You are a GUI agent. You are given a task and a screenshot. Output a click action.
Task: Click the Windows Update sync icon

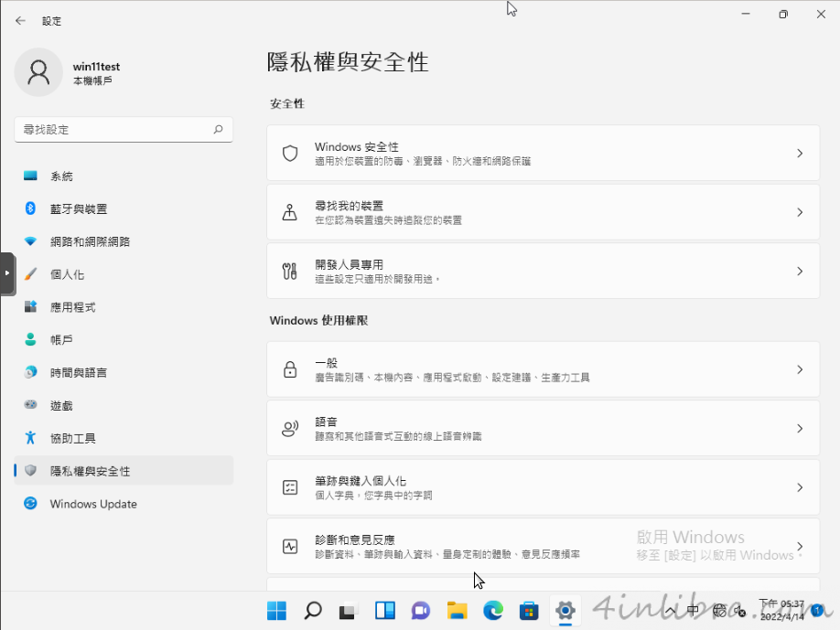pos(30,503)
